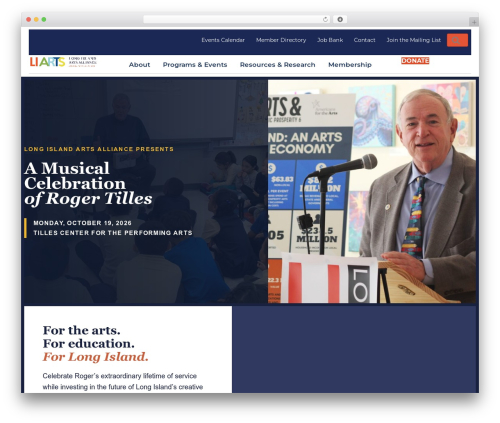Open Programs & Events menu
This screenshot has height=423, width=500.
pyautogui.click(x=195, y=65)
